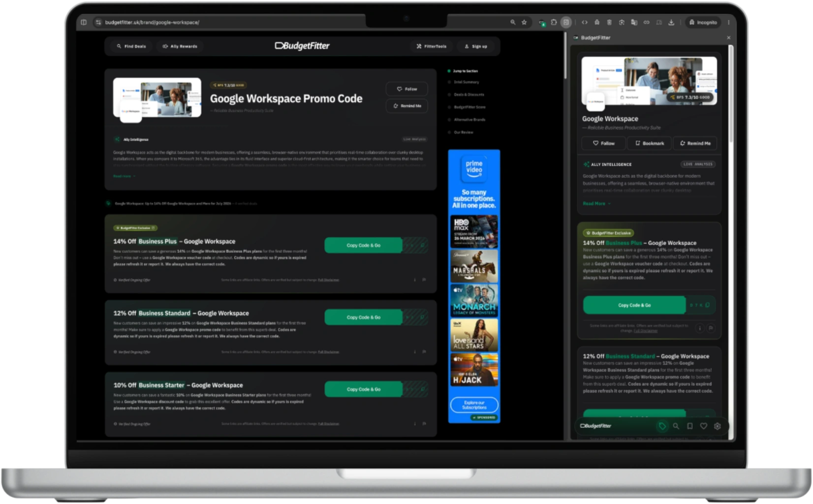Open FitterTools in the site header
The height and width of the screenshot is (504, 813).
(x=432, y=46)
